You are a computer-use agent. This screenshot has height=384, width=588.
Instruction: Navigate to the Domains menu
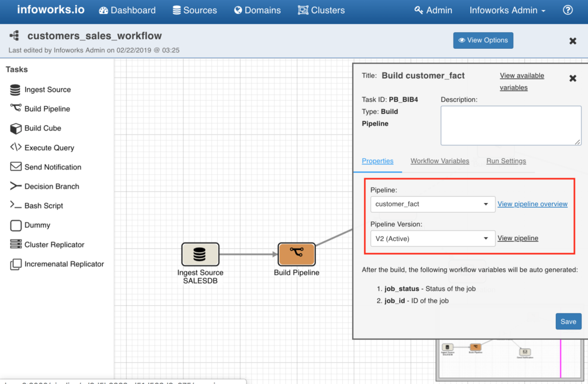click(x=257, y=10)
